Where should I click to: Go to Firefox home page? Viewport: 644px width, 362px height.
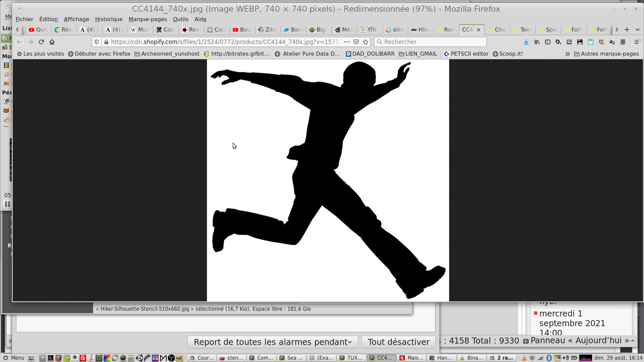(x=52, y=42)
